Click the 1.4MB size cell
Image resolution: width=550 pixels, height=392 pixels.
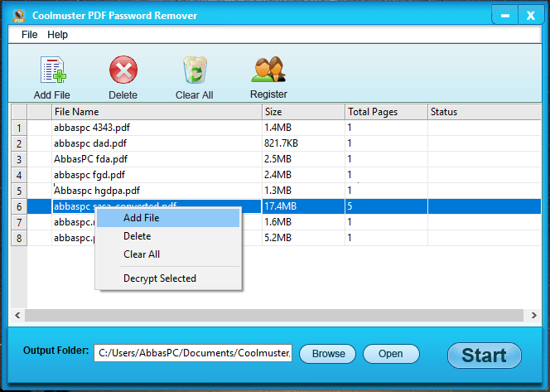click(303, 128)
